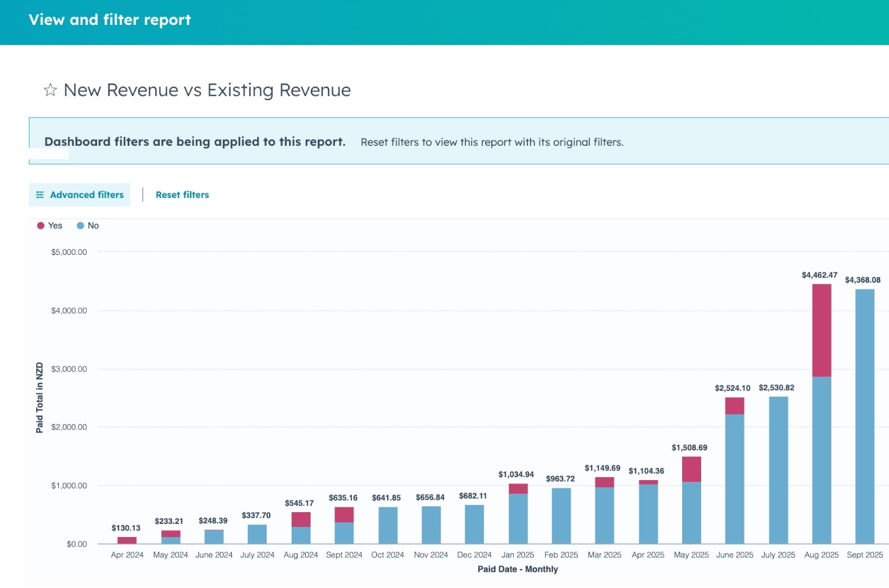The height and width of the screenshot is (588, 889).
Task: Click the pink Yes legend color dot
Action: (x=41, y=226)
